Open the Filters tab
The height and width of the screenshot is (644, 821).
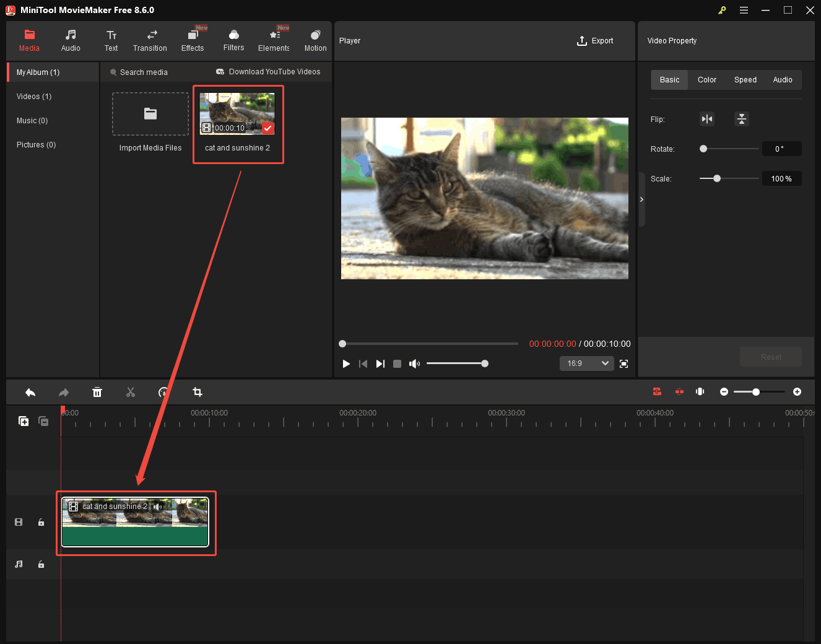click(233, 41)
